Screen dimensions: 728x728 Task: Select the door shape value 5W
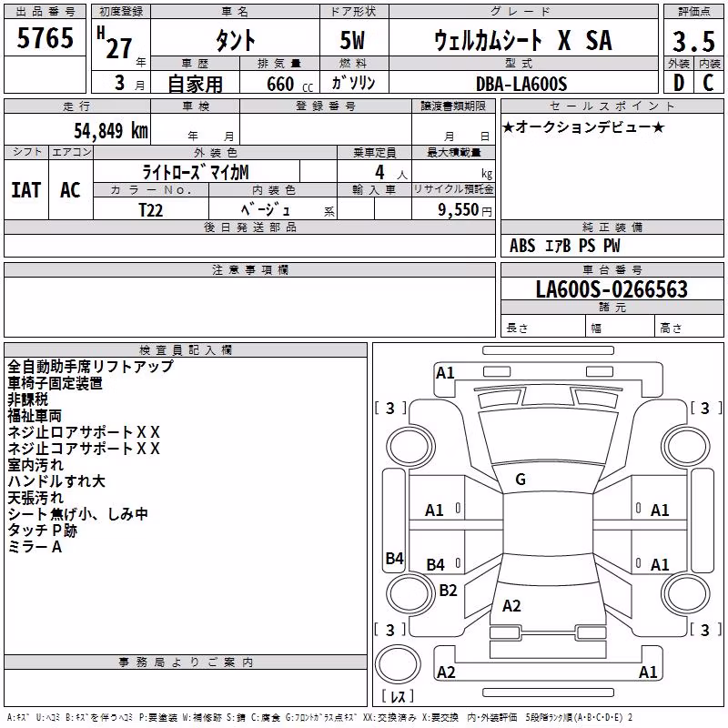tap(352, 40)
